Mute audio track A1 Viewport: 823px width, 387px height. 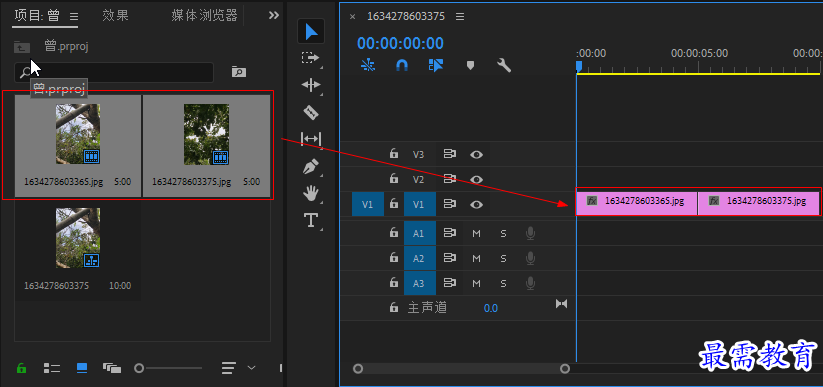click(477, 233)
